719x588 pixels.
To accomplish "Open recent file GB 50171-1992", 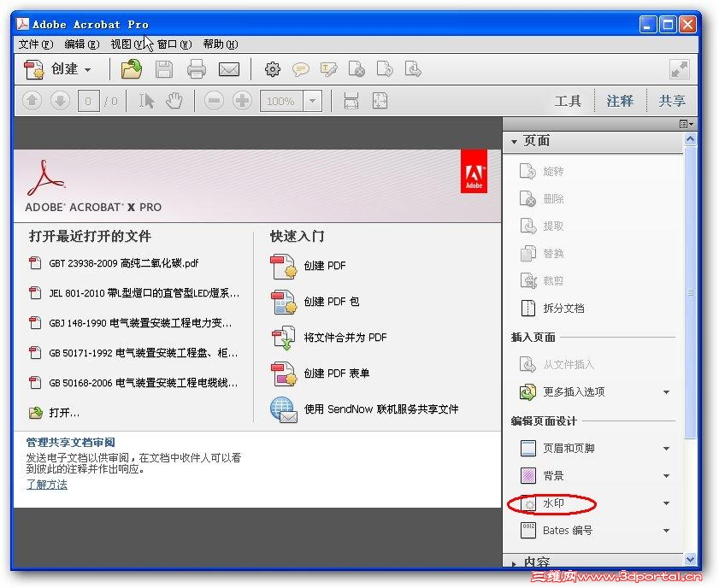I will click(133, 352).
